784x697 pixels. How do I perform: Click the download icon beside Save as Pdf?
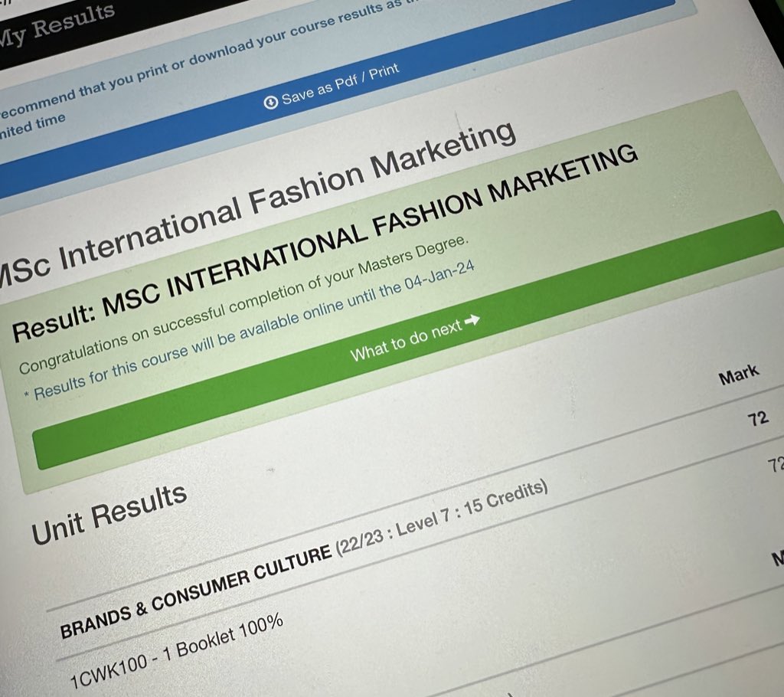click(x=270, y=102)
